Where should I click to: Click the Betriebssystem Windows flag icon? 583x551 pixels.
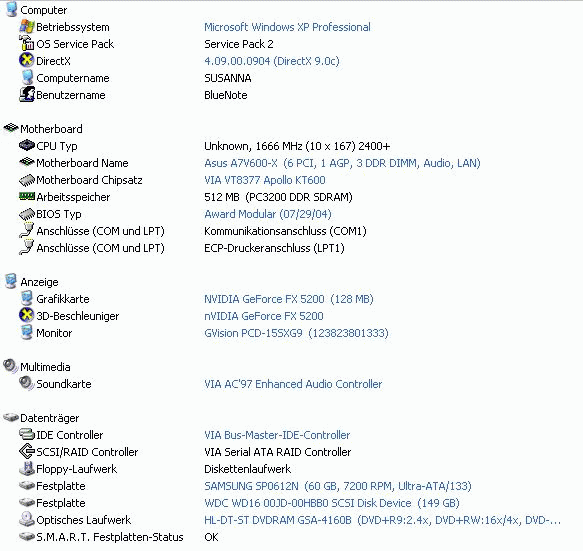[x=27, y=26]
